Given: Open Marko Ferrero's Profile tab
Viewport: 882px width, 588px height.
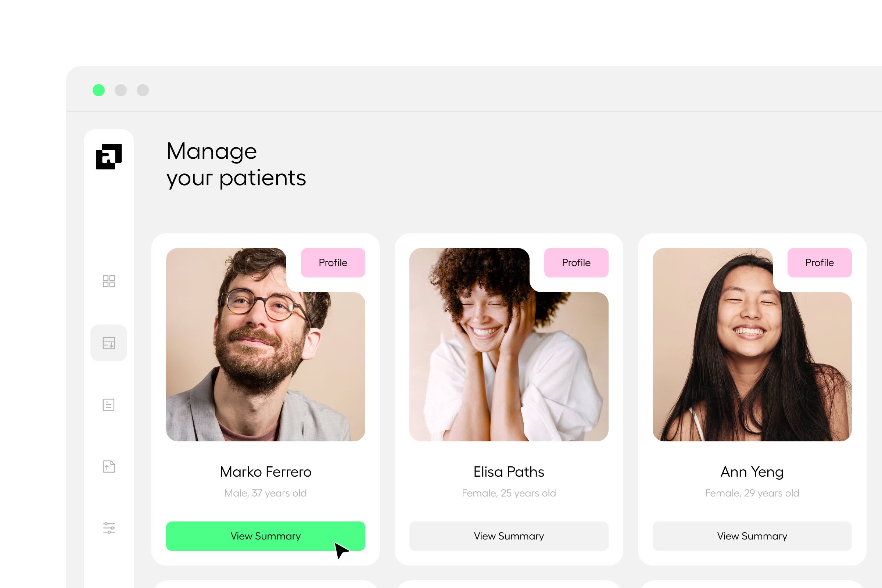Looking at the screenshot, I should (x=333, y=262).
